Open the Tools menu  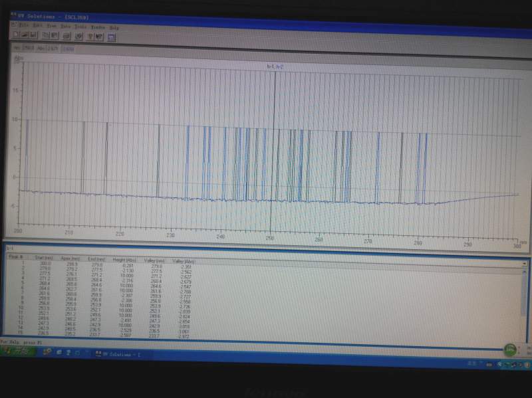(80, 27)
